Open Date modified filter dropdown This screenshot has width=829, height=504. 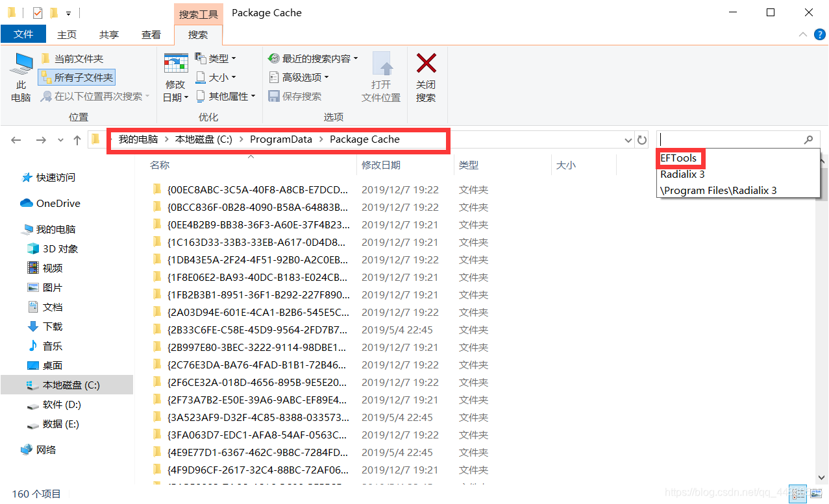[x=175, y=78]
